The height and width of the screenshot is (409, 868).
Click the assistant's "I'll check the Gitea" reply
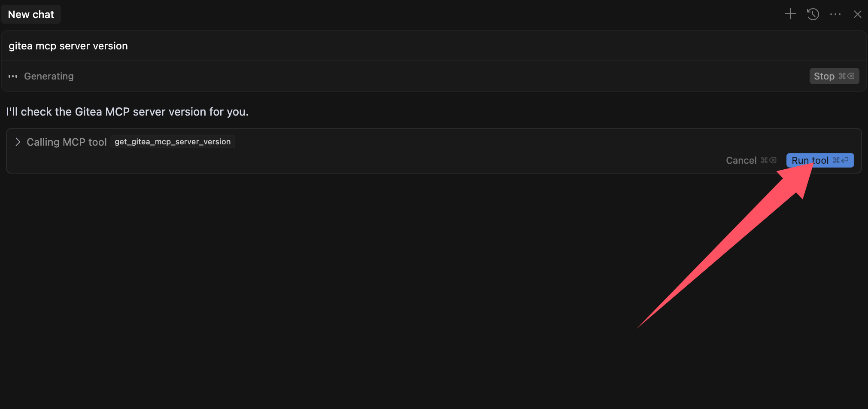pyautogui.click(x=127, y=112)
